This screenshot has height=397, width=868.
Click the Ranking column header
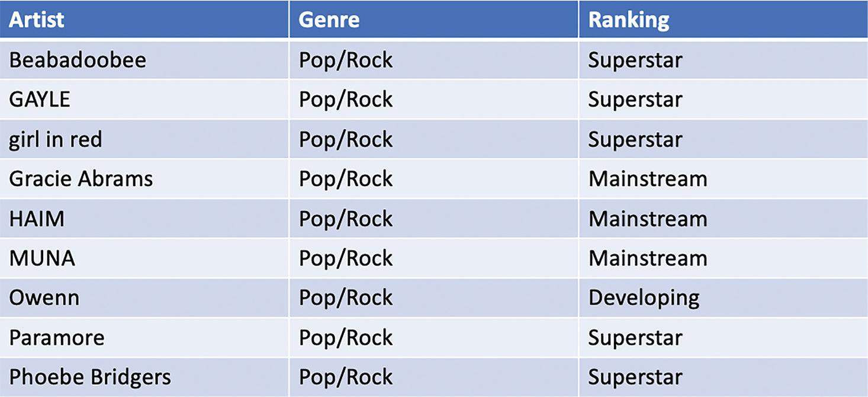[628, 20]
